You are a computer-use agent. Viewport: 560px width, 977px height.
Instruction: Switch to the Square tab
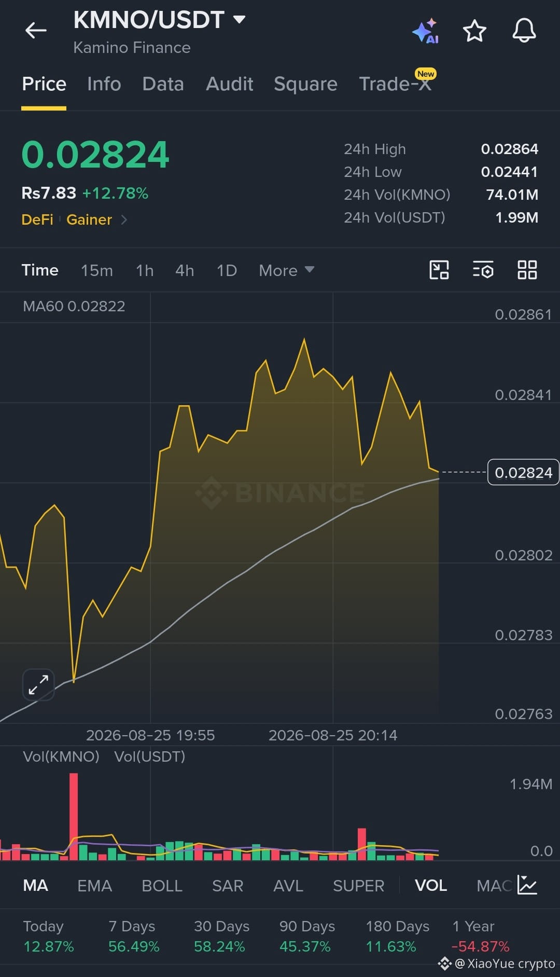tap(306, 84)
